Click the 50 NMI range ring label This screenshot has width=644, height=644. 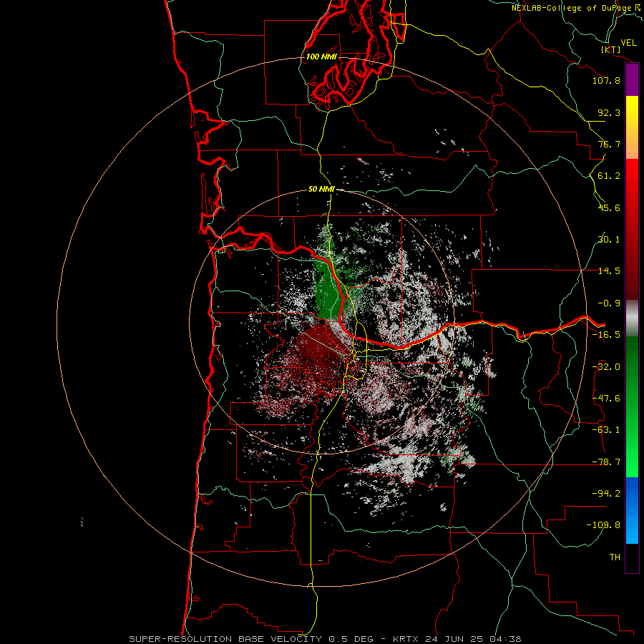point(321,189)
